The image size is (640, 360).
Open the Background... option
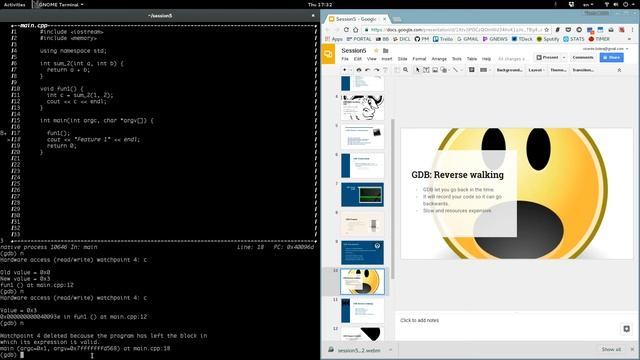[x=509, y=70]
